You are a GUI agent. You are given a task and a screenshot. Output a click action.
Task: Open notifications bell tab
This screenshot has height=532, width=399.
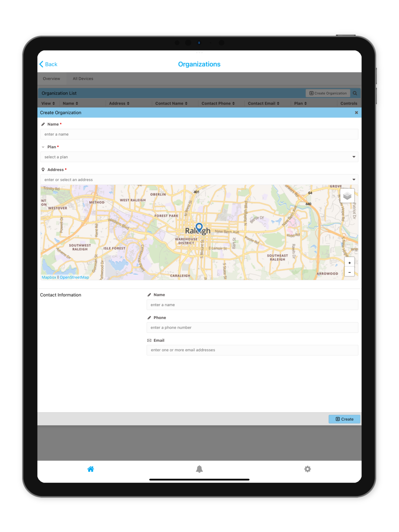point(199,469)
